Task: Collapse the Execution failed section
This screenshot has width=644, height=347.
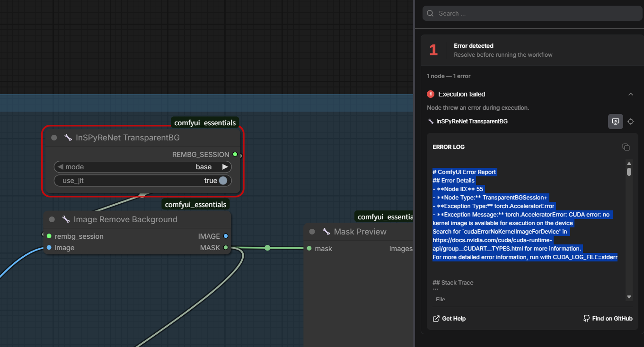Action: point(631,94)
